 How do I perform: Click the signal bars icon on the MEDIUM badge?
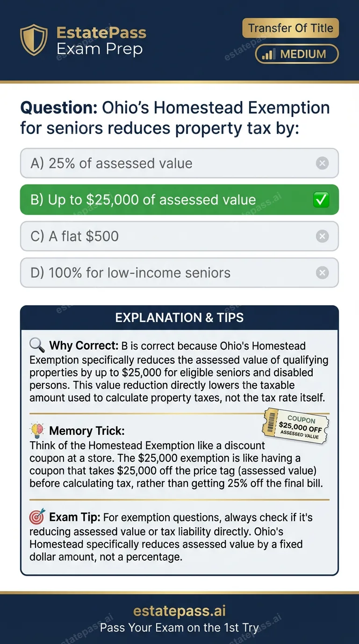[268, 54]
